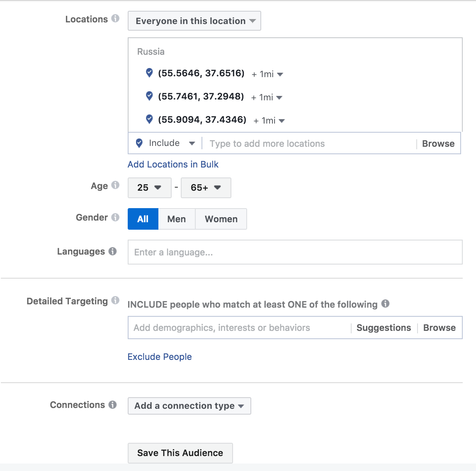
Task: Click the Detailed Targeting info icon
Action: (x=115, y=300)
